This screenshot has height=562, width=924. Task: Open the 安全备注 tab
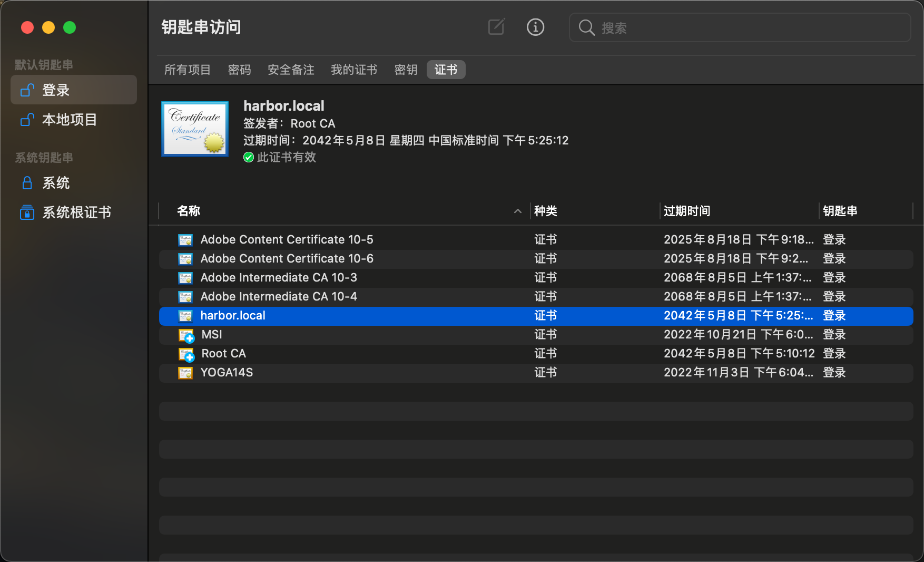pyautogui.click(x=291, y=70)
